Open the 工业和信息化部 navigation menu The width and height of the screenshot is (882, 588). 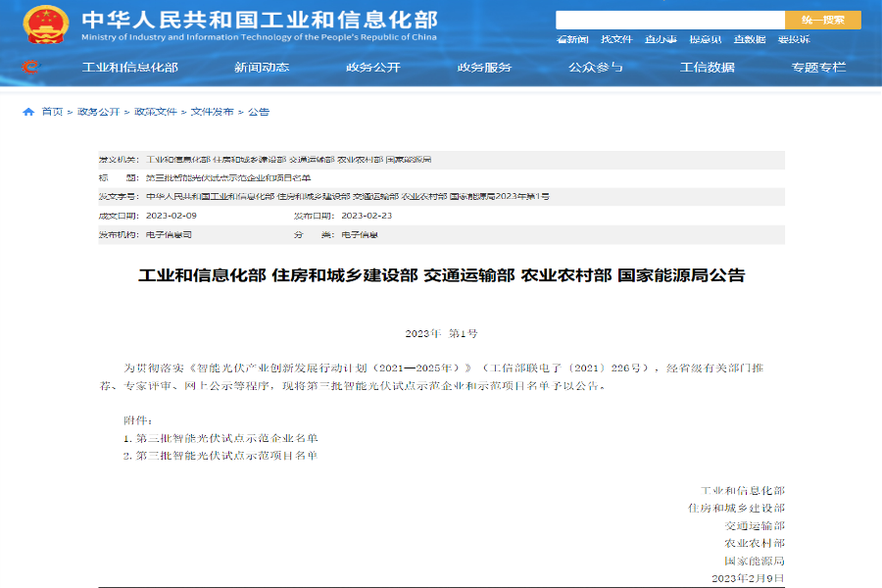tap(130, 68)
